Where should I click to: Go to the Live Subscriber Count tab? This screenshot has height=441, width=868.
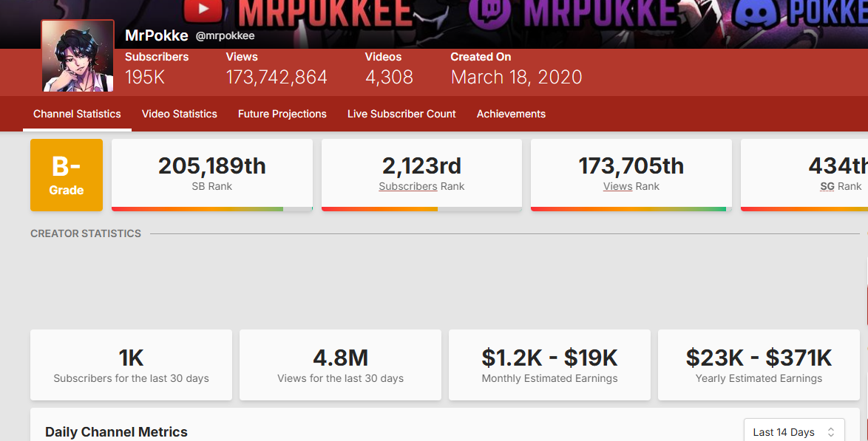coord(401,114)
